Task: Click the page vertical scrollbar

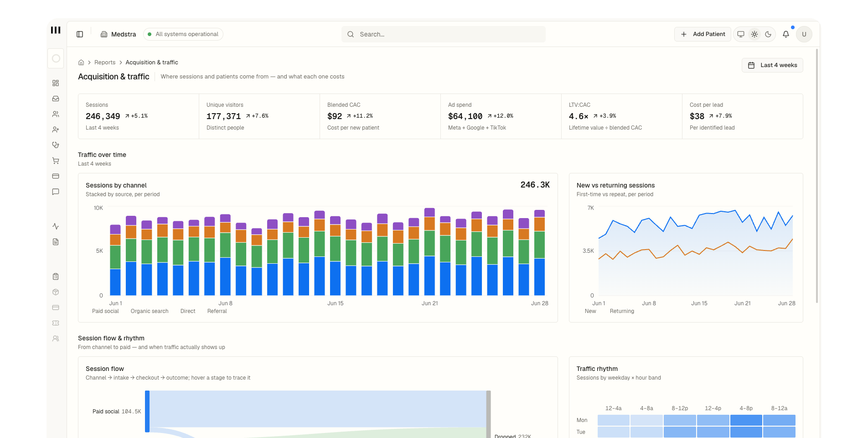Action: (817, 176)
